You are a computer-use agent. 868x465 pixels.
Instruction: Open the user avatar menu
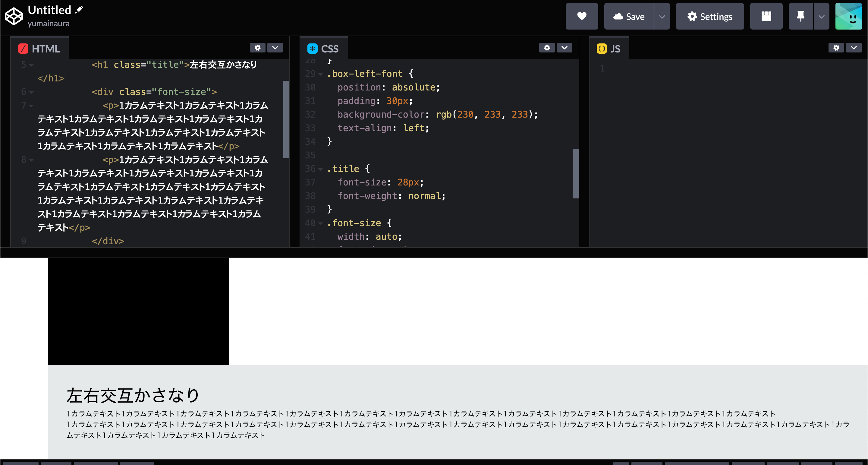848,16
